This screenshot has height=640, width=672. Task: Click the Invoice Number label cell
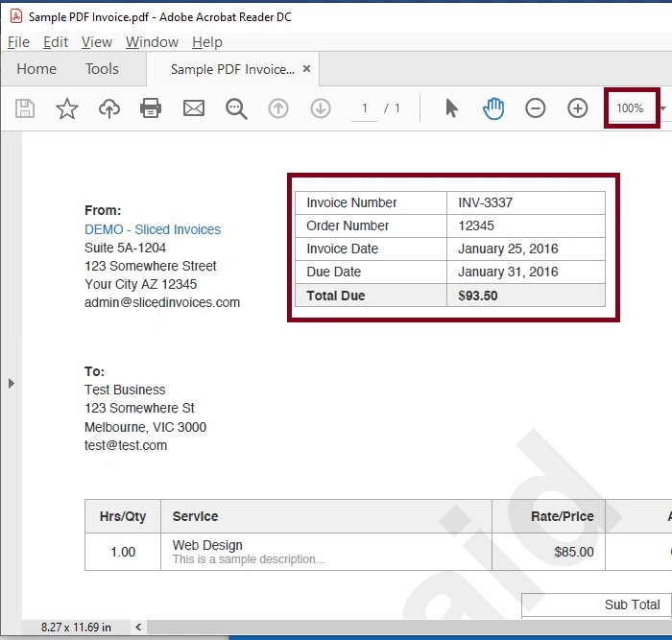[x=372, y=202]
